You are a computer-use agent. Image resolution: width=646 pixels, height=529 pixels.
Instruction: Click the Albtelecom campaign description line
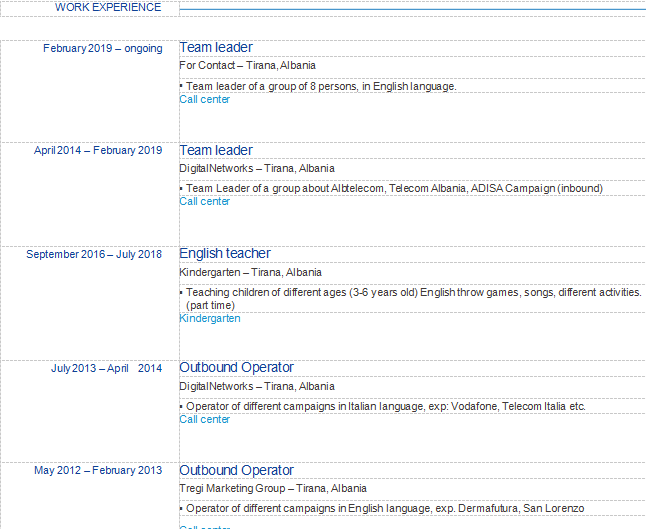pos(394,189)
